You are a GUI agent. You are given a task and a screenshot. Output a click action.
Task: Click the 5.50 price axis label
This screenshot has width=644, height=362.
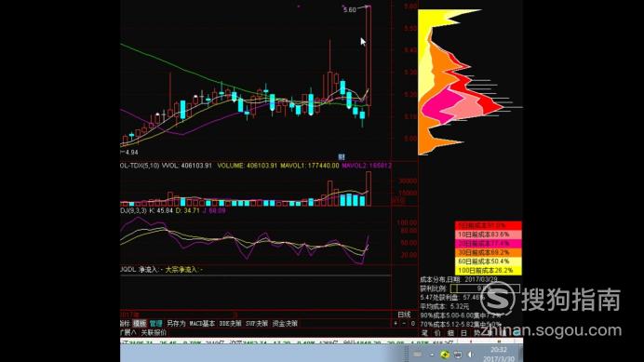pos(410,28)
